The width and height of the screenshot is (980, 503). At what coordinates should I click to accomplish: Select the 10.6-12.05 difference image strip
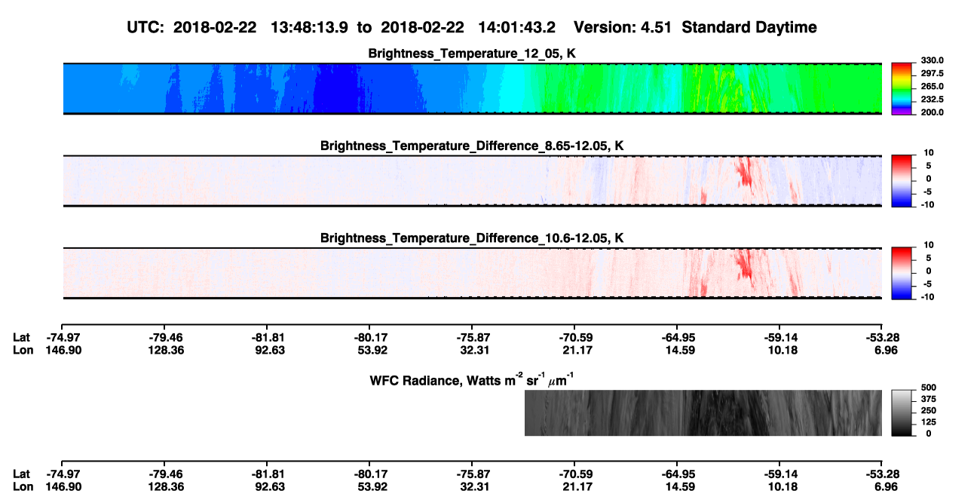point(473,273)
